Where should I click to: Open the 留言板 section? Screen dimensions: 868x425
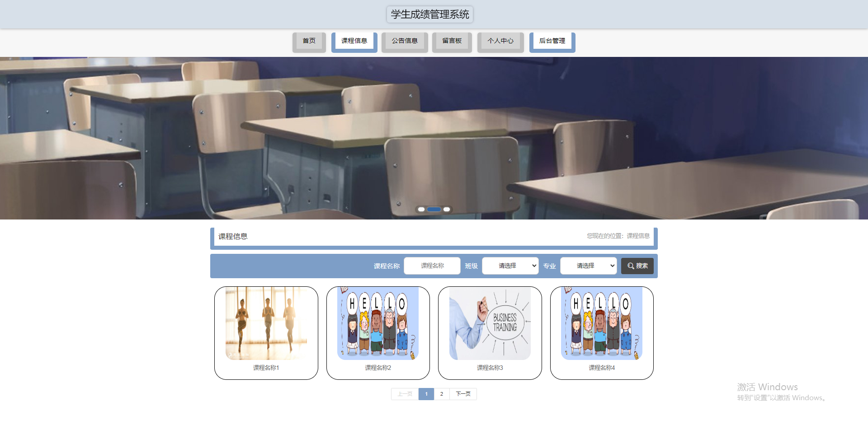pos(452,41)
